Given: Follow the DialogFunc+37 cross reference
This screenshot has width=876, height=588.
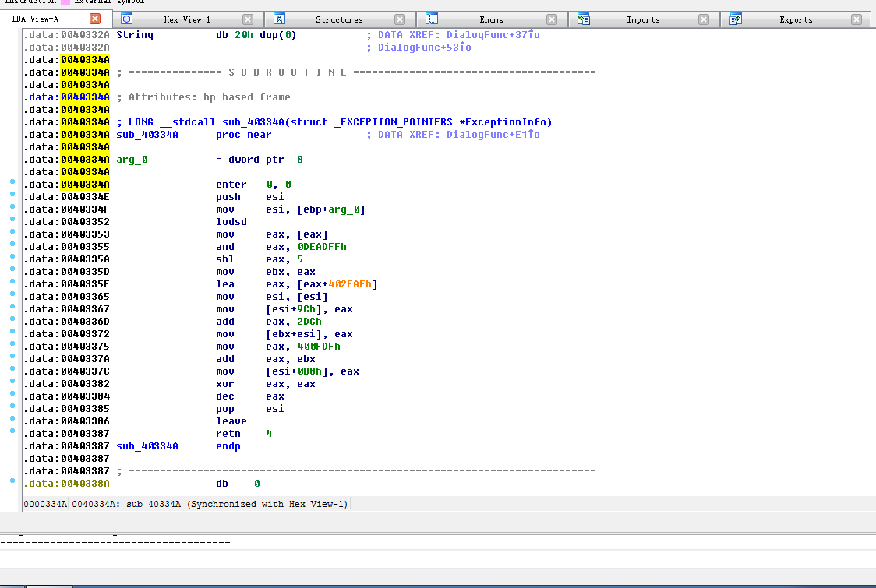Looking at the screenshot, I should [493, 34].
